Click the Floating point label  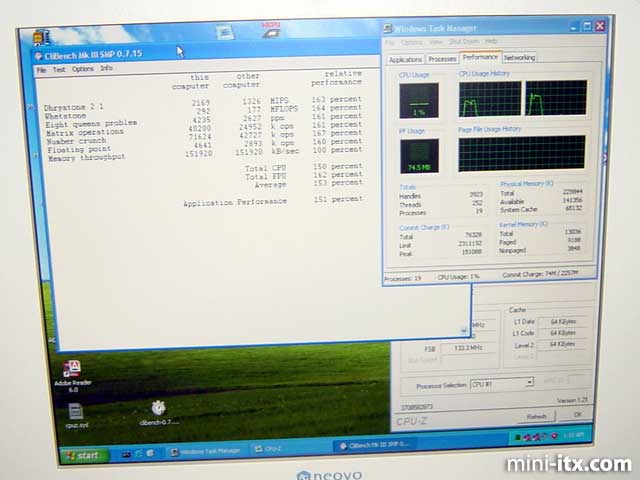[x=79, y=150]
